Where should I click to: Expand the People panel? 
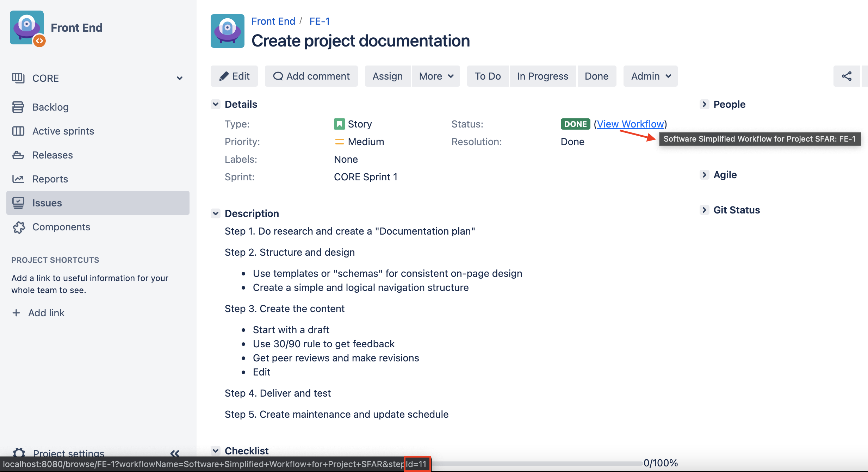pos(704,104)
